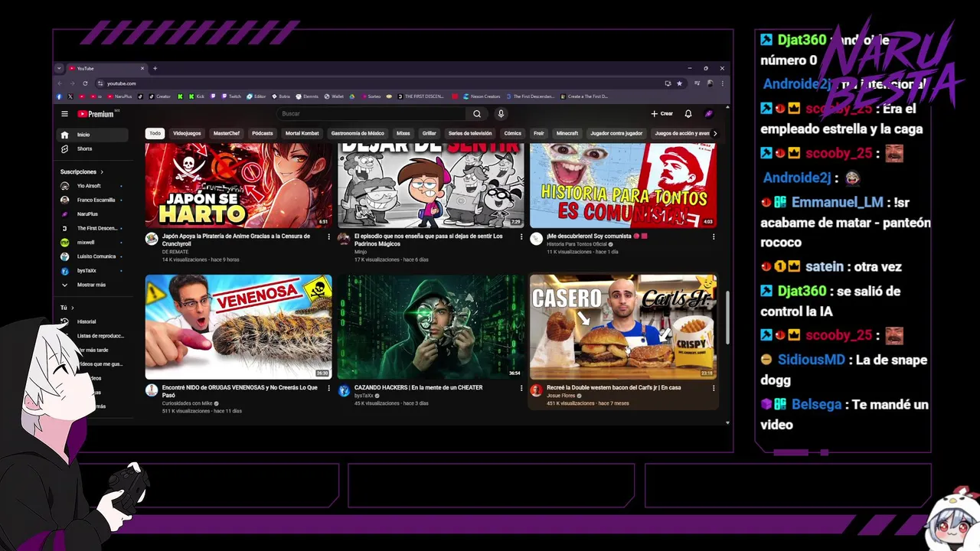Bookmark this page with the star icon
The image size is (980, 551).
[679, 83]
